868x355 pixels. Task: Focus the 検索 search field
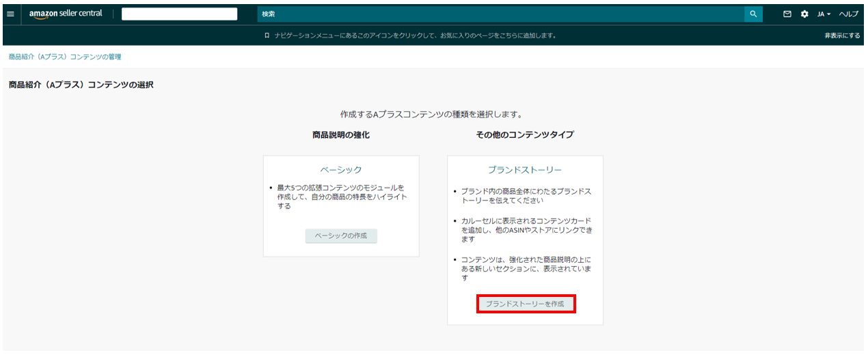[x=500, y=14]
